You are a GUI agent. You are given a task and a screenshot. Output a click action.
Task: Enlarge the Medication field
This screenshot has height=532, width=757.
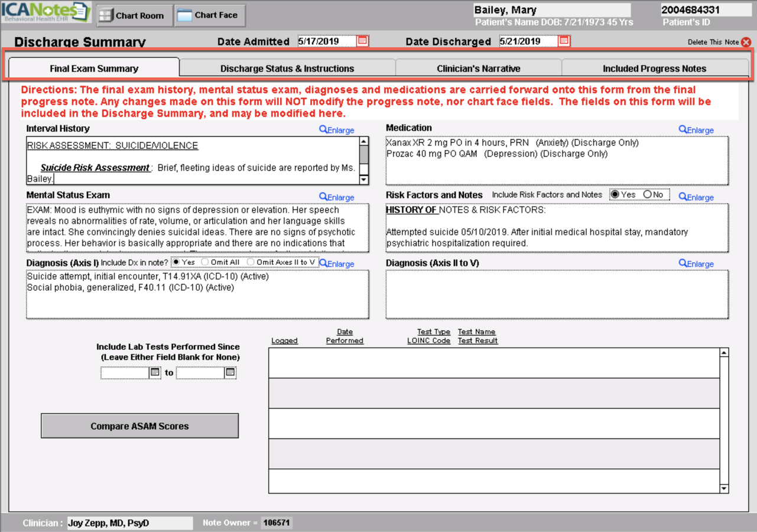coord(696,129)
